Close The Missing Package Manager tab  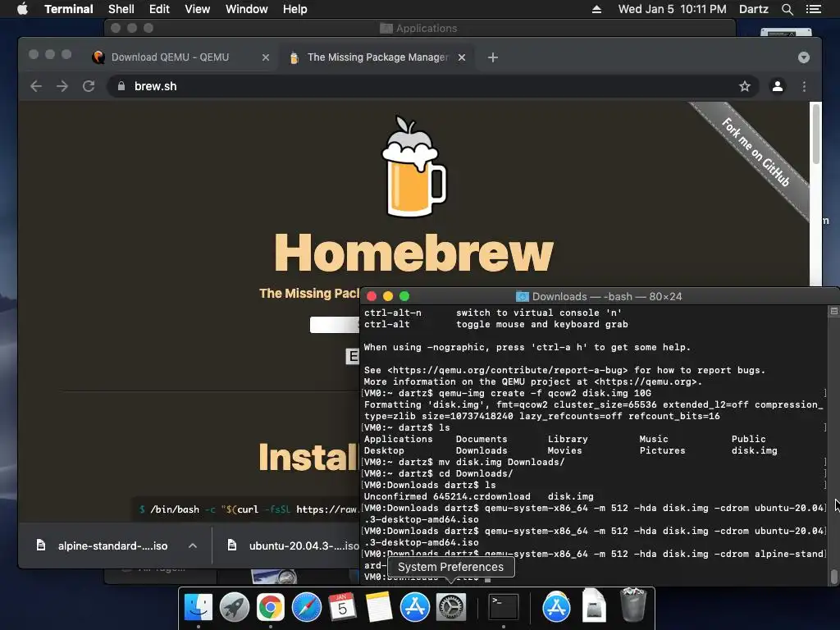462,57
